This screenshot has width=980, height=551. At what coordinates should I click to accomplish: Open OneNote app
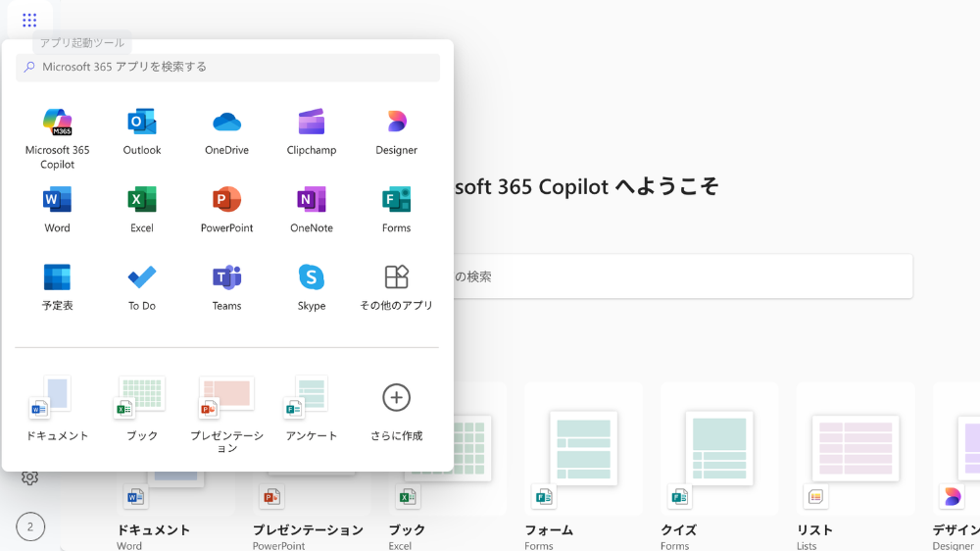[x=312, y=210]
